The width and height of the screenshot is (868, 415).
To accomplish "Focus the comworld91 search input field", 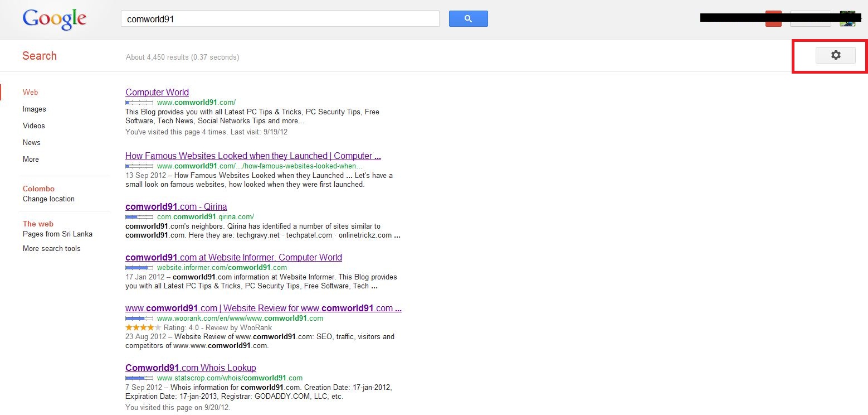I will (280, 18).
